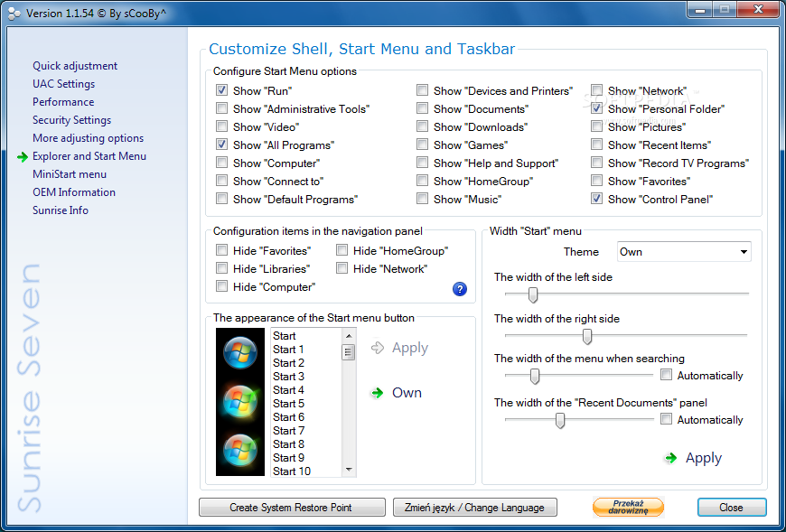This screenshot has width=786, height=532.
Task: Select "Start 5" in the list
Action: (x=288, y=403)
